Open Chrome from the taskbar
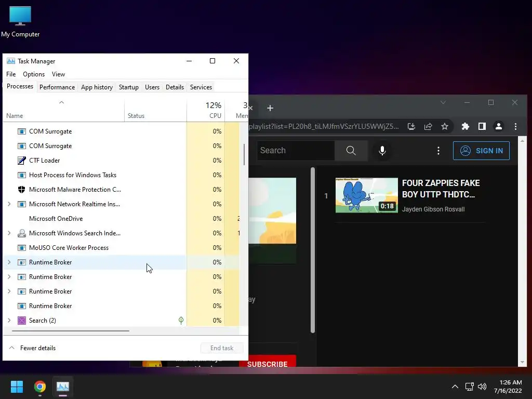532x399 pixels. pyautogui.click(x=40, y=387)
